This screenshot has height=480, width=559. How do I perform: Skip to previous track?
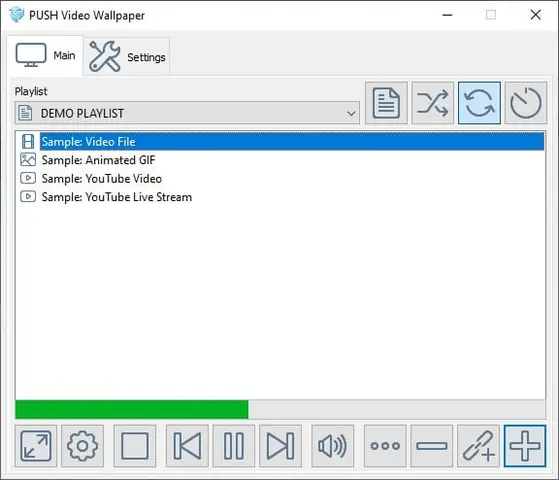pos(187,446)
